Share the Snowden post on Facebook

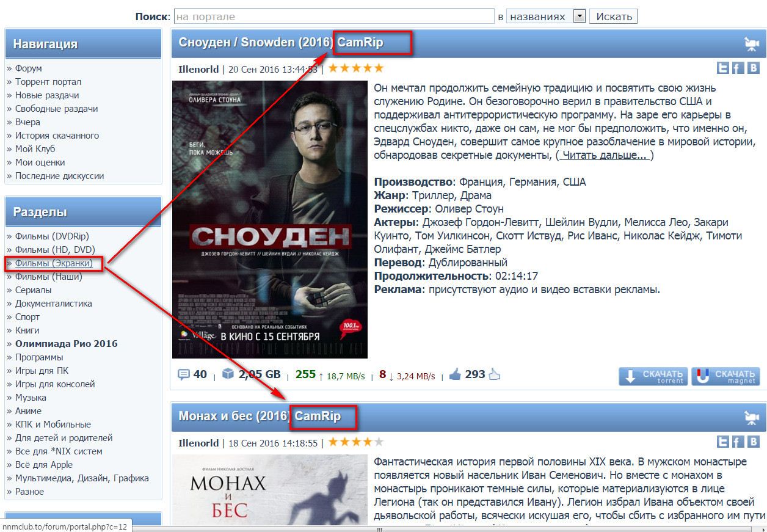(738, 68)
